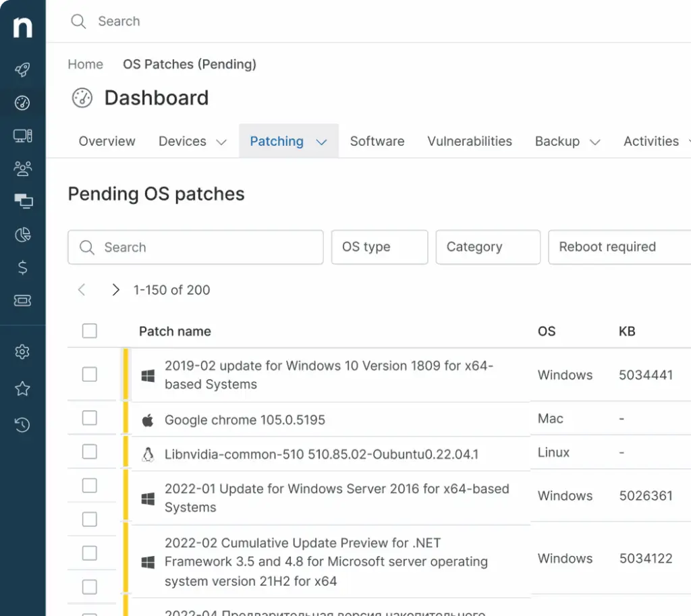Click the magnifier icon in the global search
691x616 pixels.
tap(78, 21)
